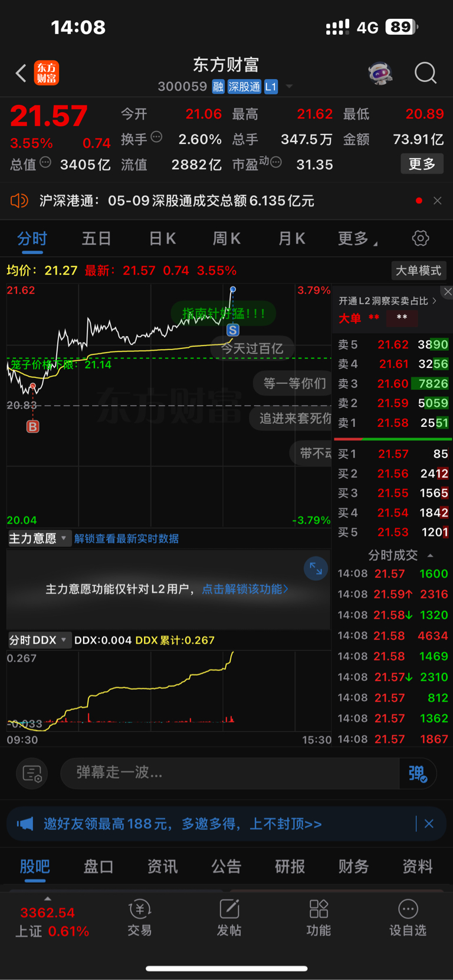Toggle the 弹 danmaku switch
Viewport: 453px width, 980px height.
point(418,773)
